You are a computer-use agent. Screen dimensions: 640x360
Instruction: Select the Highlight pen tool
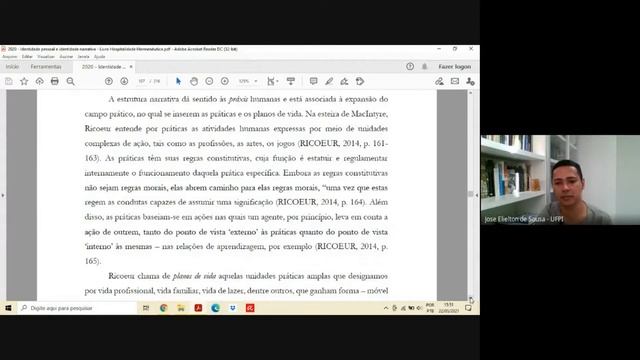click(x=329, y=81)
